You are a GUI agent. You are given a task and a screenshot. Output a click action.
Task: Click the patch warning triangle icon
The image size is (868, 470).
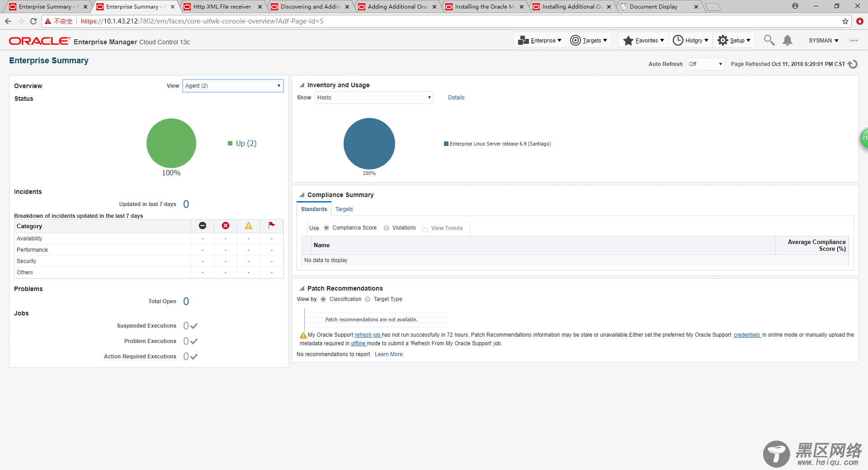303,335
